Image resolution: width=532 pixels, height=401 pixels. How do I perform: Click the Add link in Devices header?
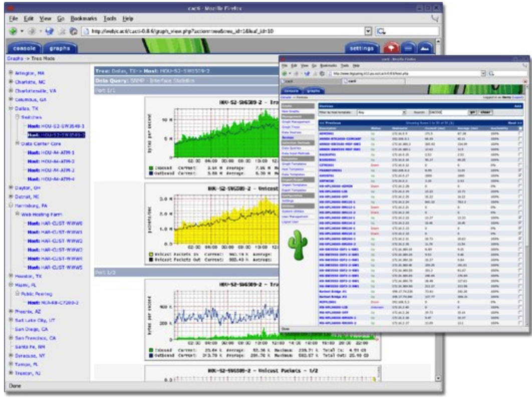(x=517, y=106)
